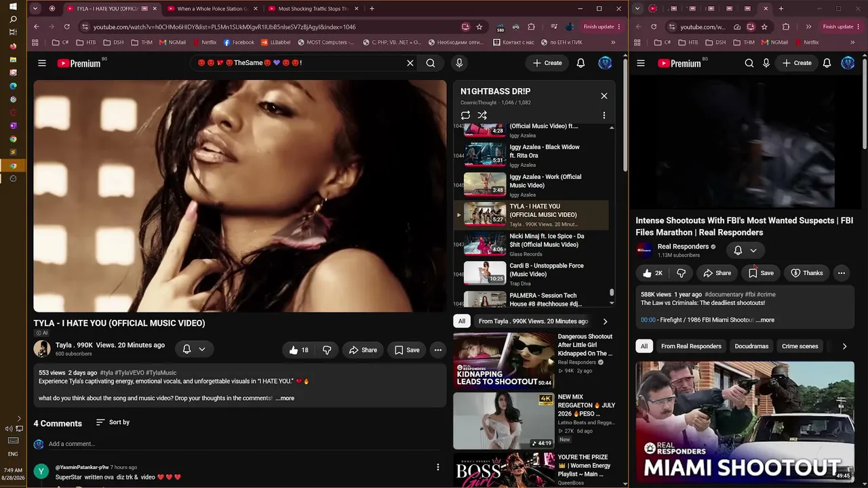Open MIAMI SHOOTOUT video thumbnail
Screen dimensions: 868x488
coord(745,421)
